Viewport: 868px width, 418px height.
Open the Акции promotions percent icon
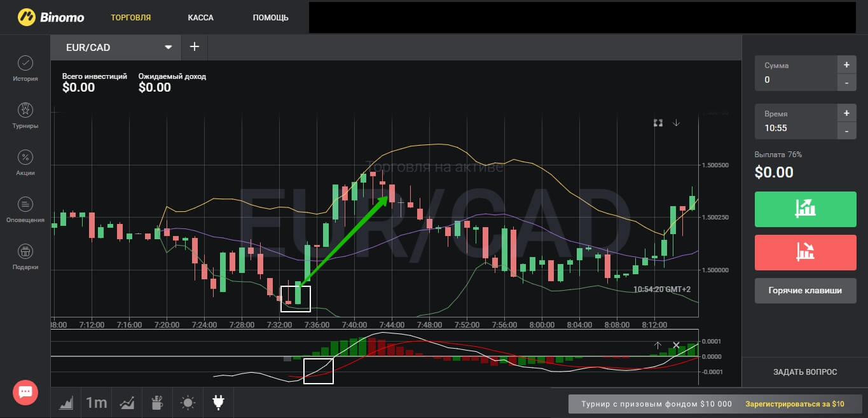25,158
